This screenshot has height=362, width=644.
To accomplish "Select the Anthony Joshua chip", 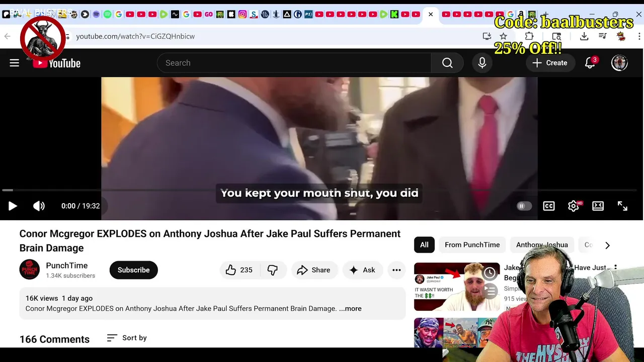I will (542, 245).
